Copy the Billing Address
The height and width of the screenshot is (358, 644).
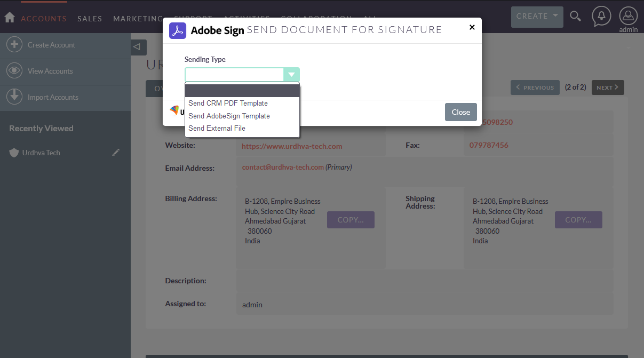[351, 220]
